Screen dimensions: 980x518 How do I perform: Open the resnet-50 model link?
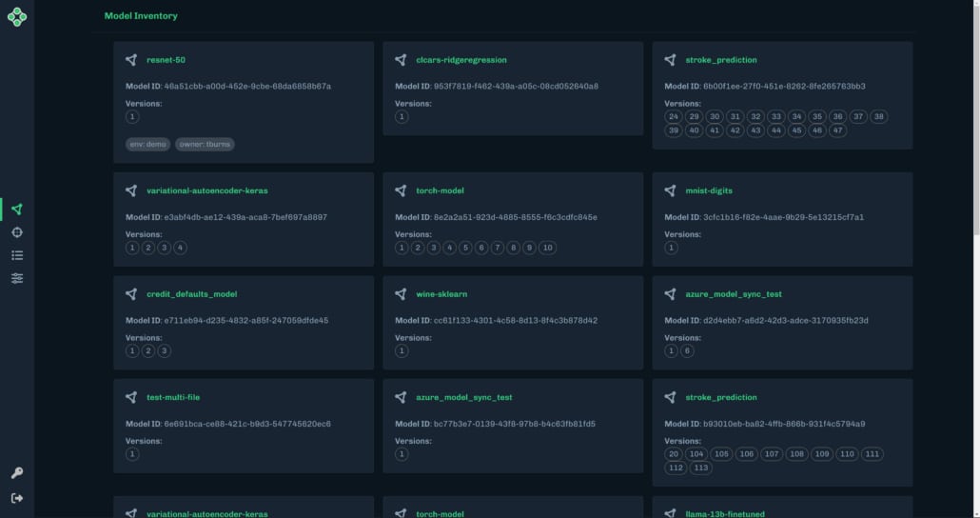click(x=166, y=60)
